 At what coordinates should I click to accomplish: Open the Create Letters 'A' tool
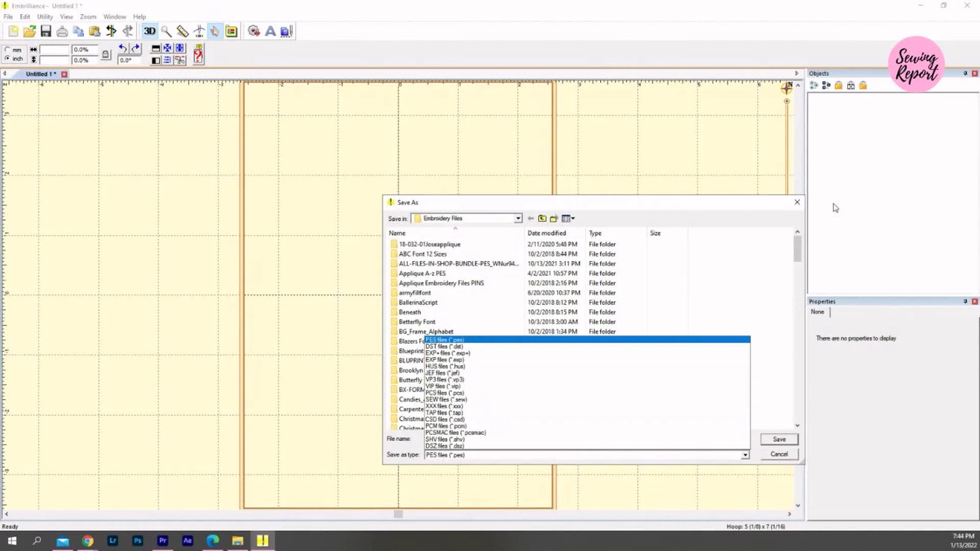point(270,31)
